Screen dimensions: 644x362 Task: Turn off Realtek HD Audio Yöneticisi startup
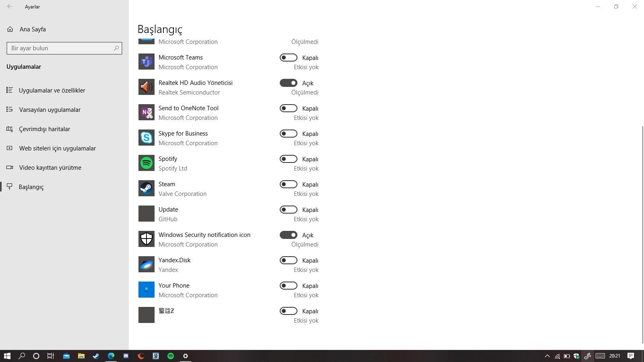click(x=289, y=83)
